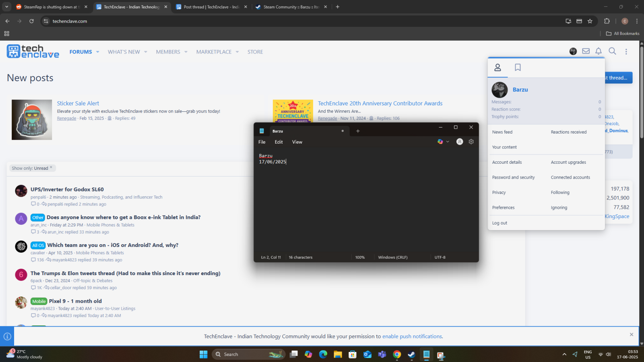Viewport: 644px width, 362px height.
Task: Switch to Steam Community Barzu tab
Action: click(x=291, y=7)
